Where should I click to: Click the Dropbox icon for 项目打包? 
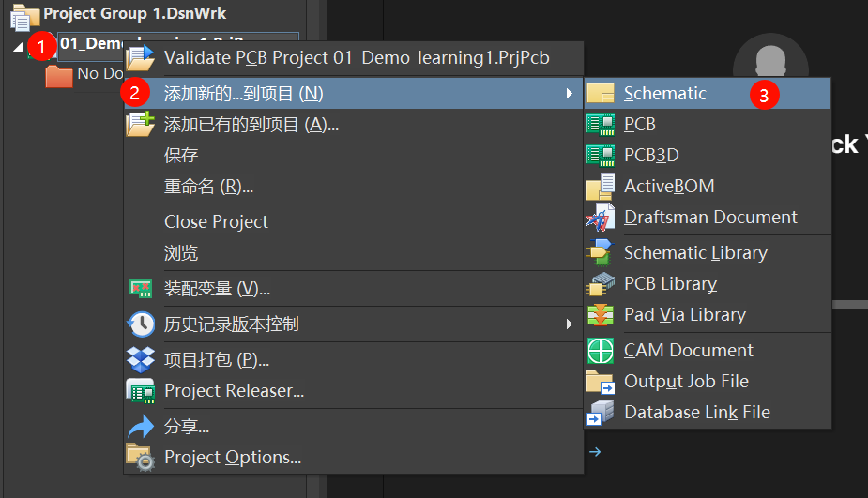pyautogui.click(x=141, y=360)
